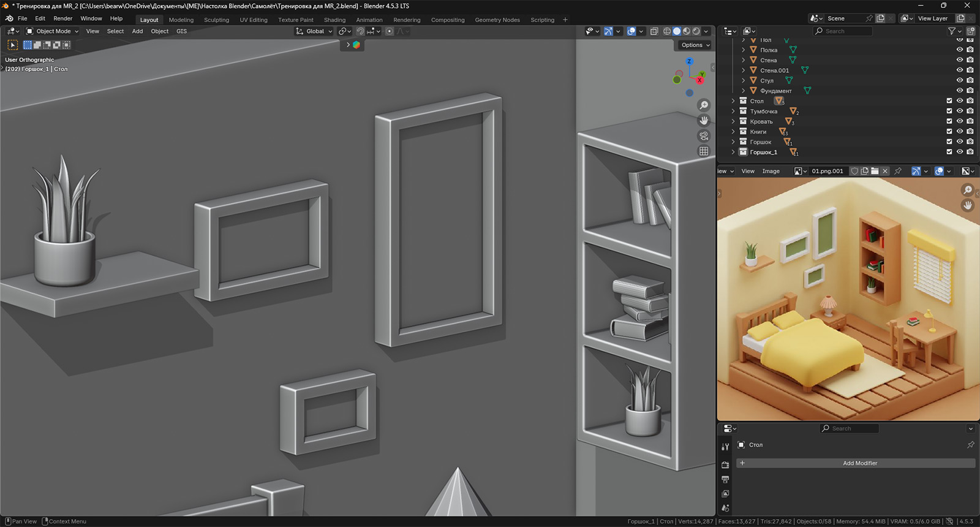Uncheck the Тумбочка collection checkbox
The height and width of the screenshot is (527, 980).
click(x=949, y=111)
